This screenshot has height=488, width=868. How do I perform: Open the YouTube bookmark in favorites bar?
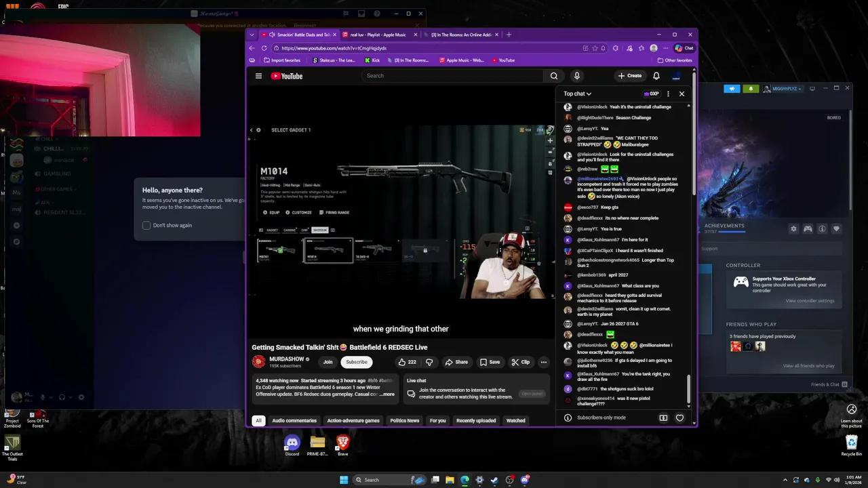click(x=503, y=60)
